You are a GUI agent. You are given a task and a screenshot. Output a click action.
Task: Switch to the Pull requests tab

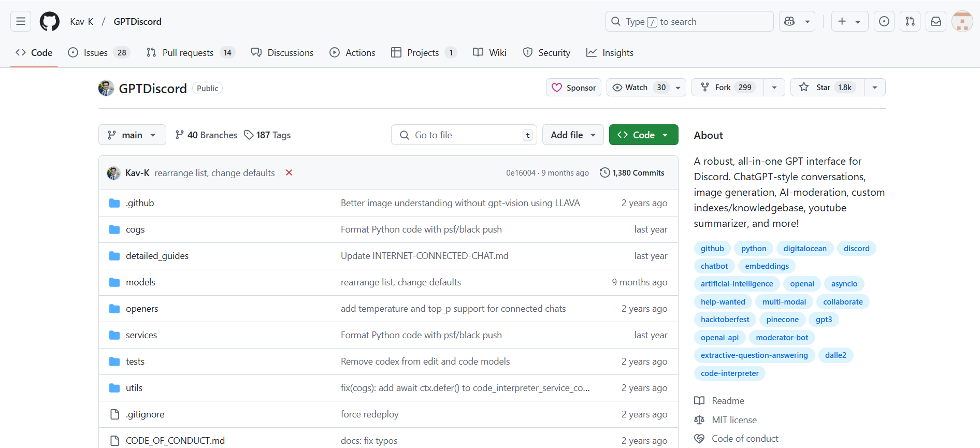tap(191, 52)
